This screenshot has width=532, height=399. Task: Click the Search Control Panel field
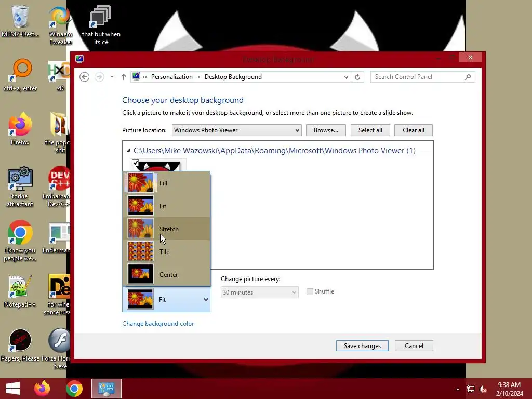click(422, 77)
